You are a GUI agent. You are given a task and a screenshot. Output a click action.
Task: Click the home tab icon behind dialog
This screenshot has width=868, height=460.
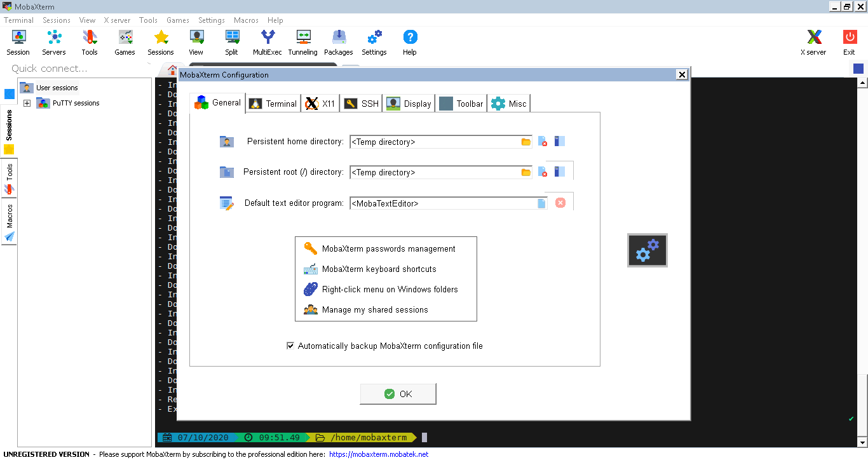tap(172, 70)
